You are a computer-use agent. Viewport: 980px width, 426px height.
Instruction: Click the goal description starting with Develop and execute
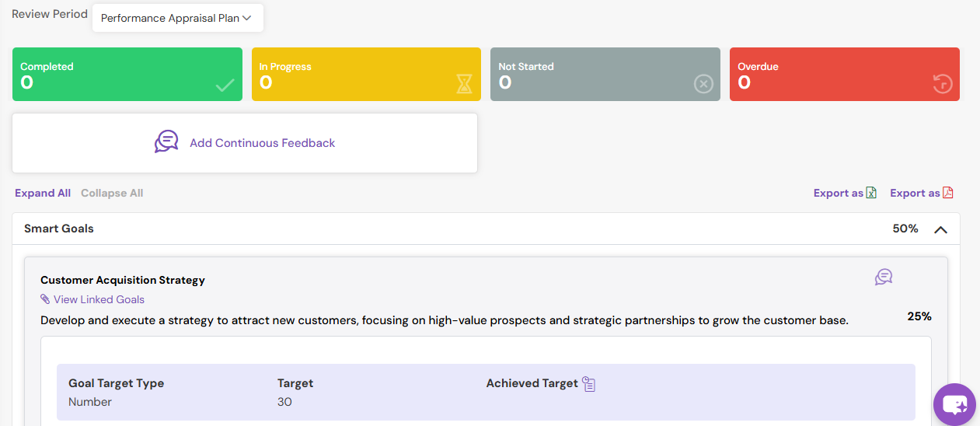[x=445, y=320]
